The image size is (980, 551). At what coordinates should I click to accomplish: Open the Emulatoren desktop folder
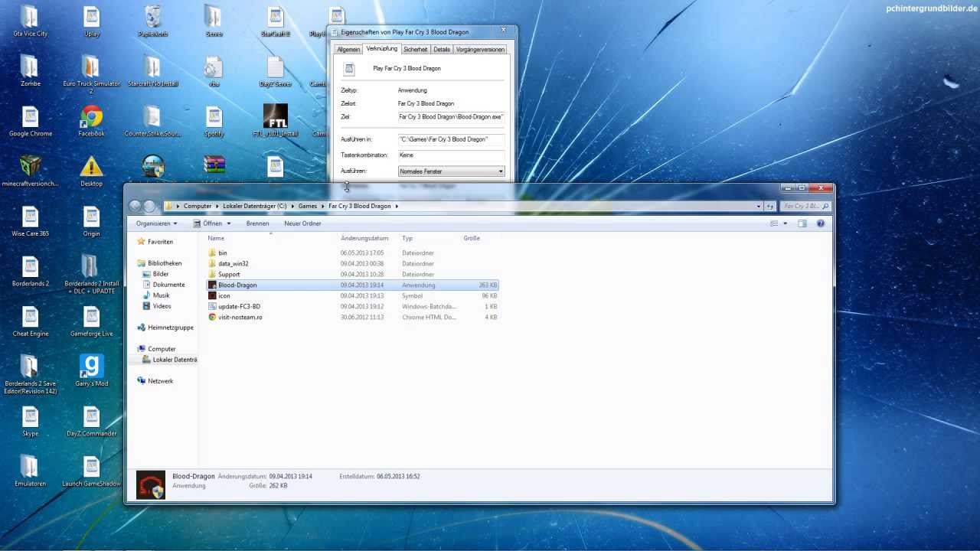point(30,471)
